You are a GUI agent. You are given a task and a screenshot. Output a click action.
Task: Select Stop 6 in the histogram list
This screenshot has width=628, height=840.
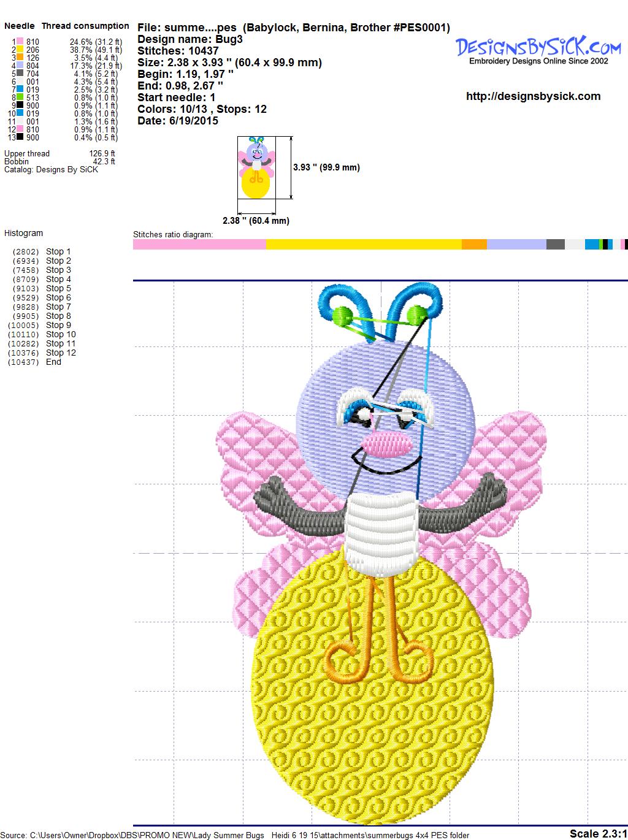click(58, 297)
